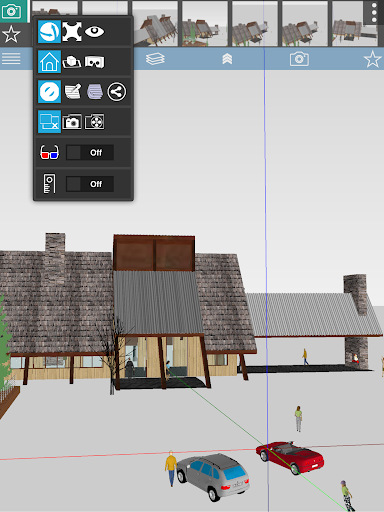The image size is (384, 512).
Task: Click the camera icon in blue toolbar
Action: click(299, 59)
